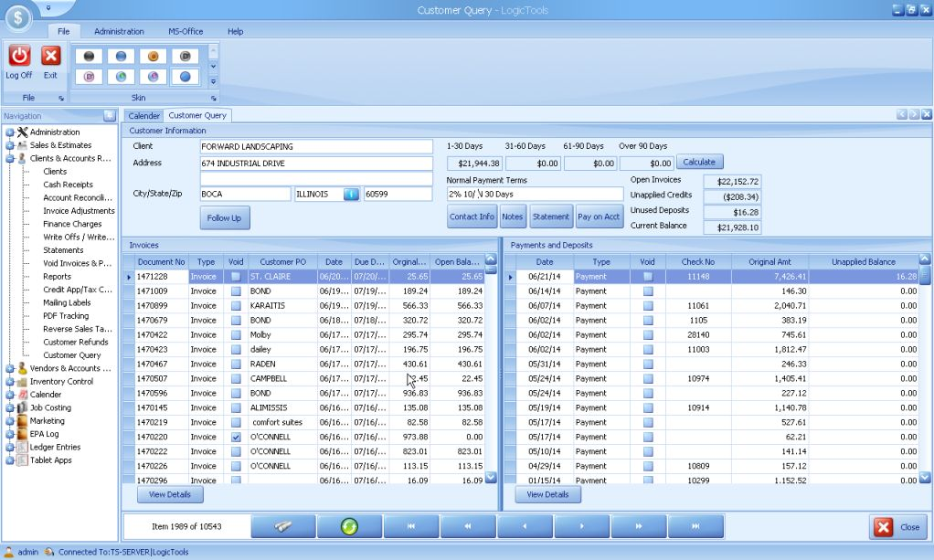
Task: Click the red Log Off power icon
Action: click(x=19, y=58)
